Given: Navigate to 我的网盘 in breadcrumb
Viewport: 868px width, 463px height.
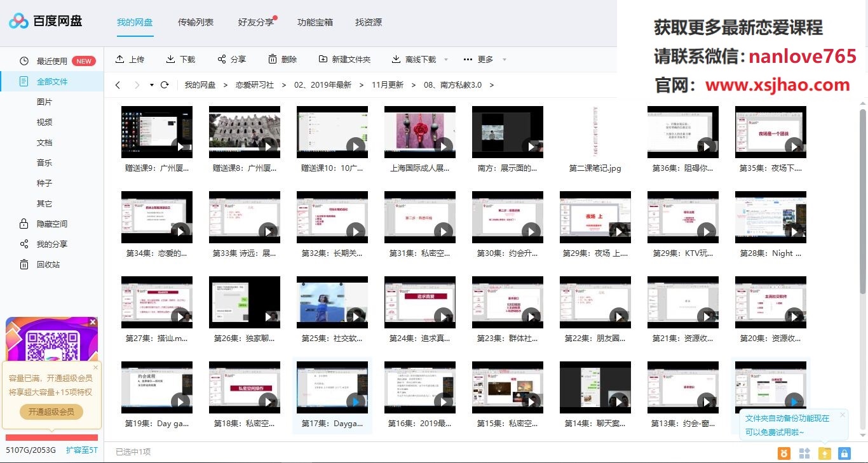Looking at the screenshot, I should point(200,84).
